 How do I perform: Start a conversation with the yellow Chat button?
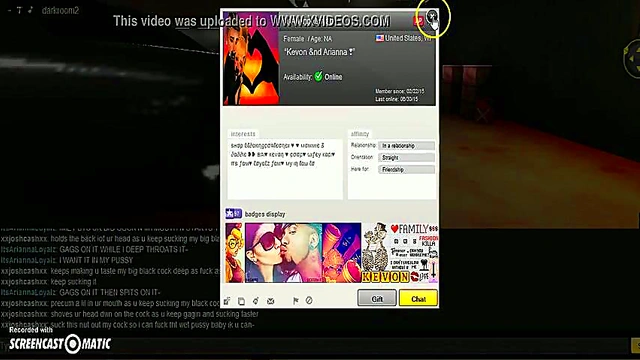coord(418,298)
